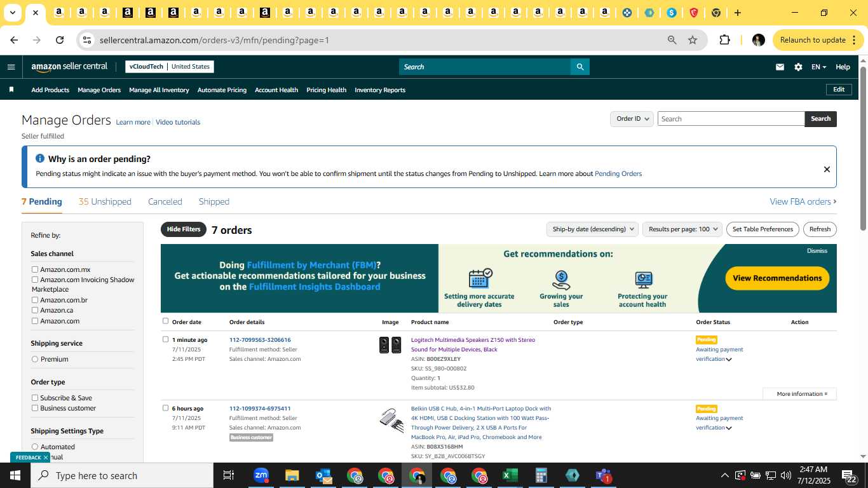Open the browser Extensions puzzle icon
The width and height of the screenshot is (868, 488).
tap(724, 40)
